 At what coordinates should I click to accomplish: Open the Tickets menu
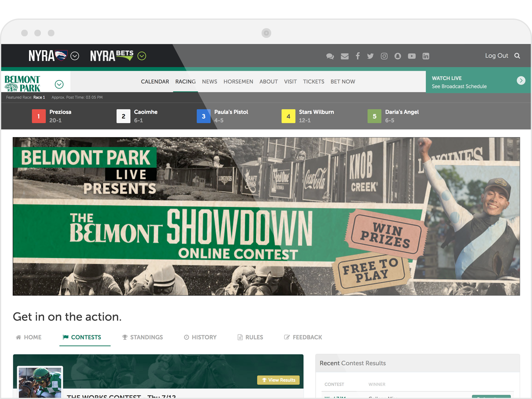pos(314,81)
